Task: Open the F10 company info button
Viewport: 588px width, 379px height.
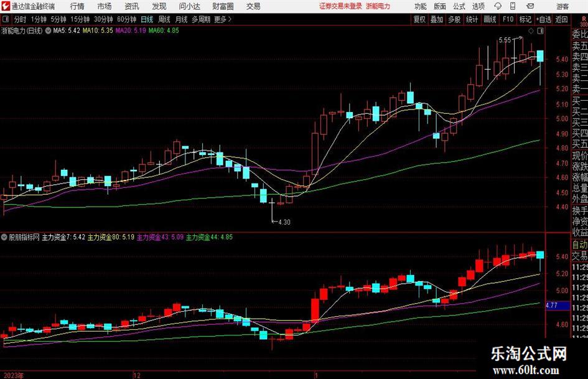Action: pos(508,19)
